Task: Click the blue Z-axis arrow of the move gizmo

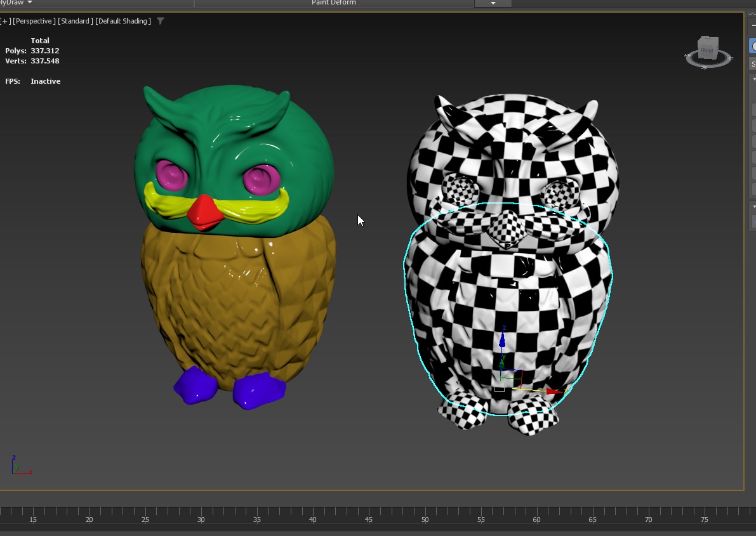Action: [503, 339]
